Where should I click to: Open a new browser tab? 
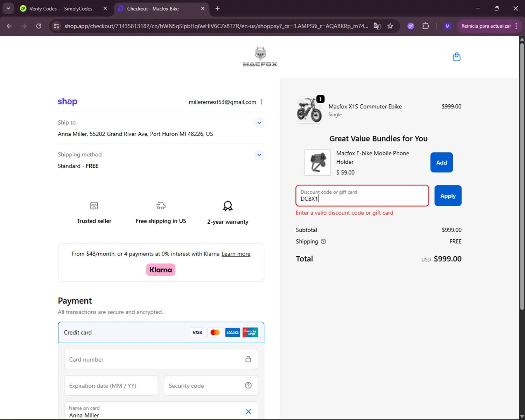point(217,8)
